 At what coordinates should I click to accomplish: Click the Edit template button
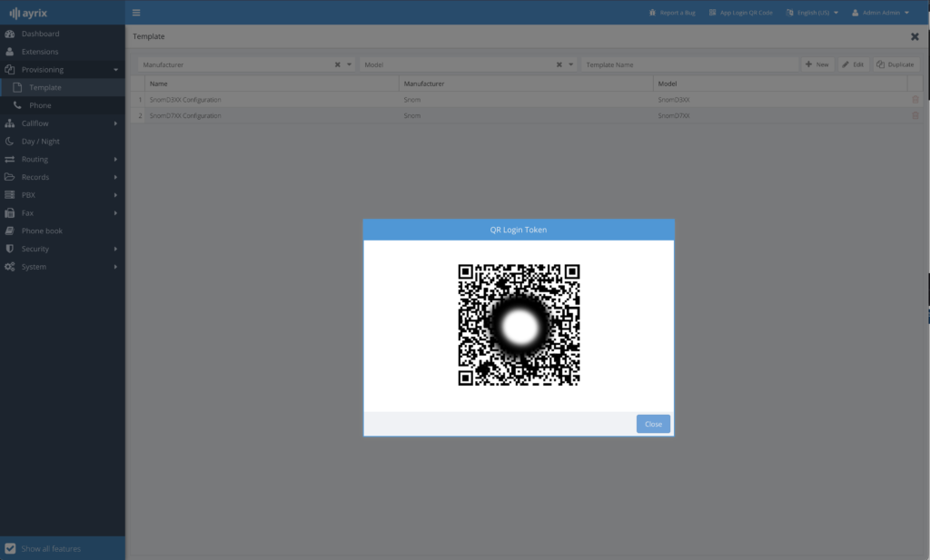click(853, 64)
